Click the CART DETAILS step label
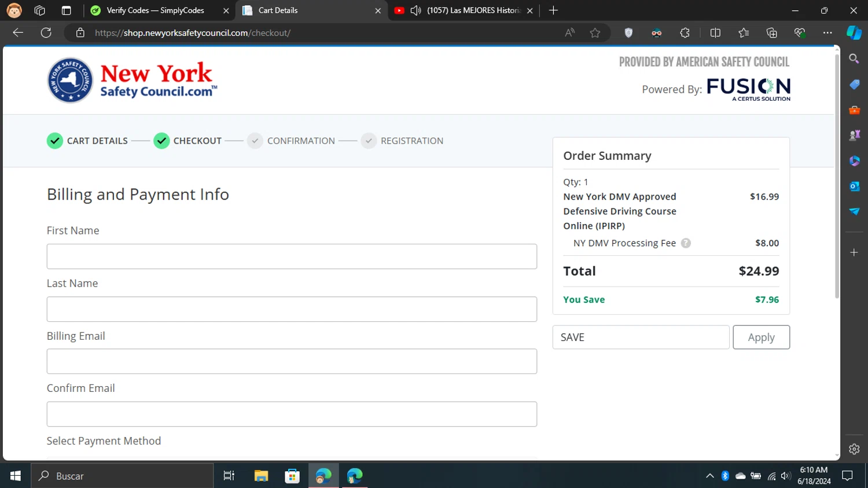The width and height of the screenshot is (868, 488). coord(97,141)
